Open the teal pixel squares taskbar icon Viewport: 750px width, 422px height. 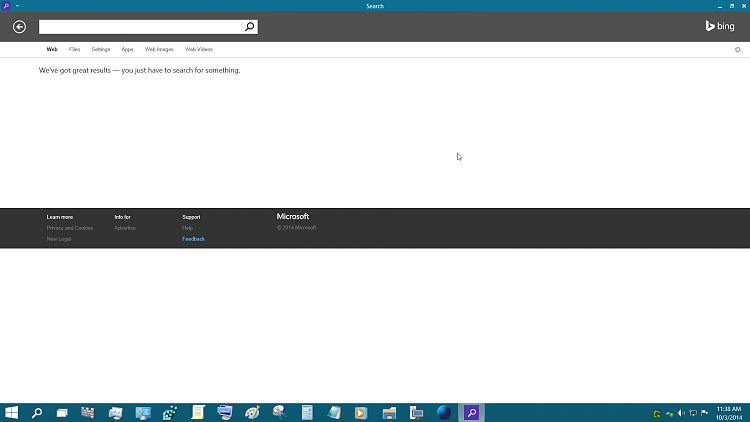click(x=170, y=412)
